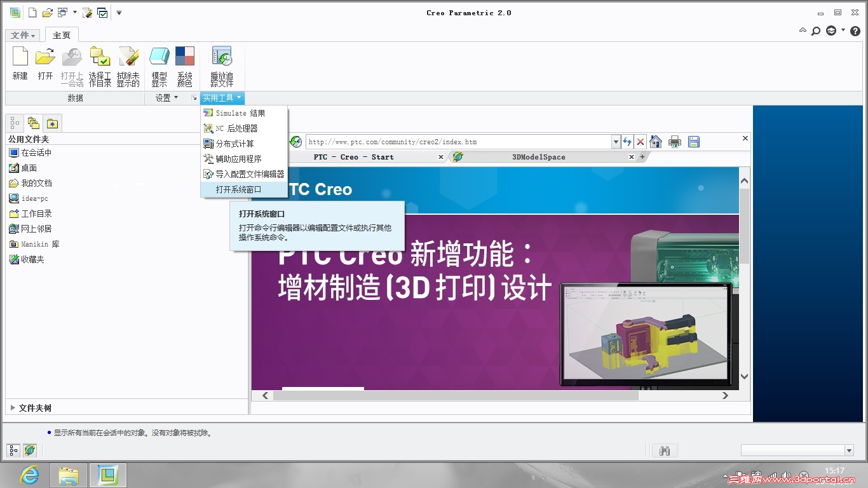Collapse the 实用工具 dropdown
Viewport: 868px width, 488px height.
point(222,98)
